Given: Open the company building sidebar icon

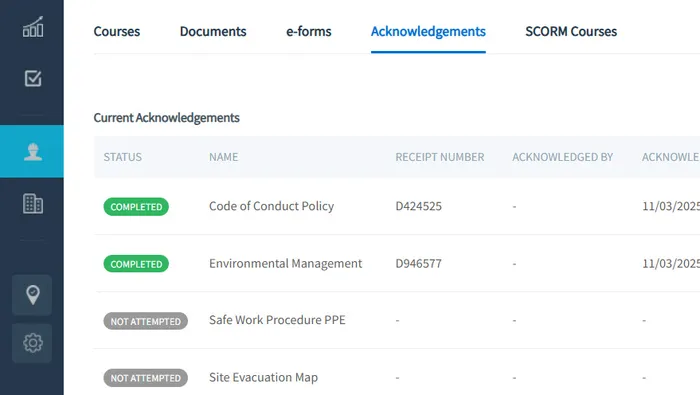Looking at the screenshot, I should [33, 204].
